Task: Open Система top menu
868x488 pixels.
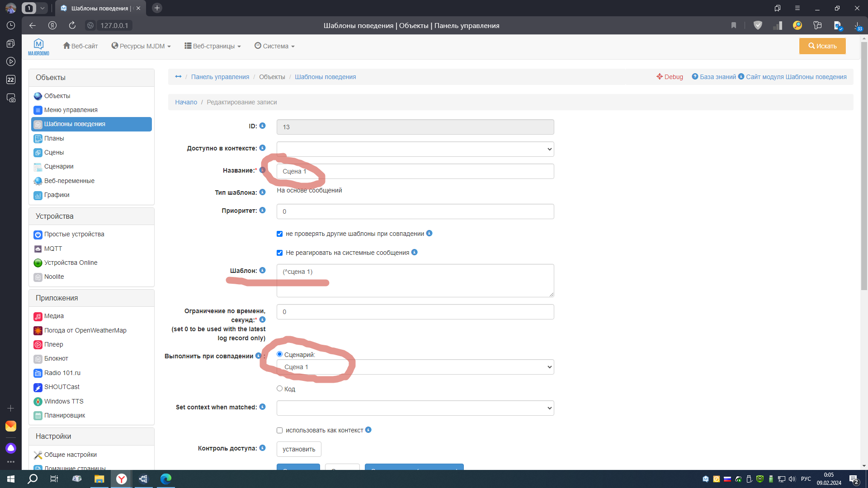Action: (274, 46)
